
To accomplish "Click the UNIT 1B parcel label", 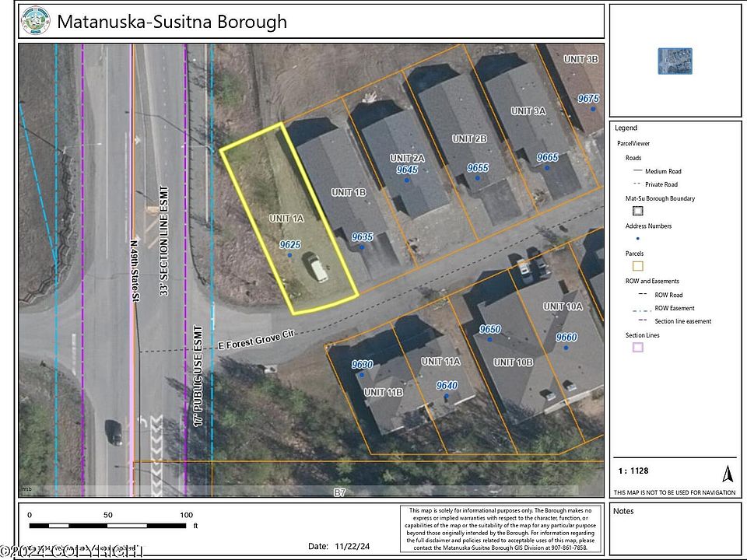I will tap(349, 192).
